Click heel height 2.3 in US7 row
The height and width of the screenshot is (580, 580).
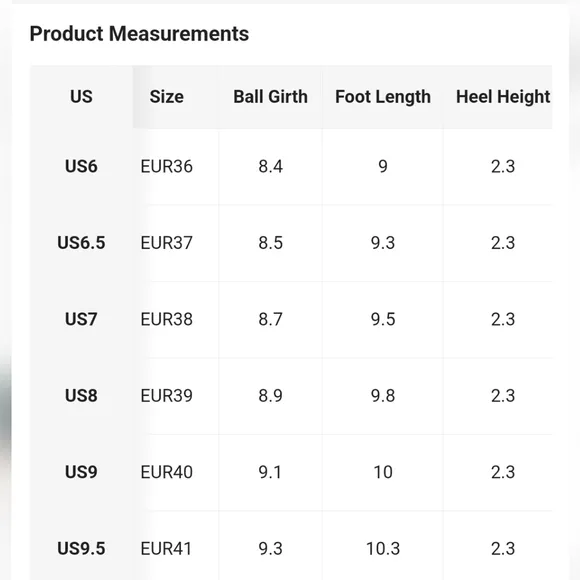pyautogui.click(x=503, y=319)
